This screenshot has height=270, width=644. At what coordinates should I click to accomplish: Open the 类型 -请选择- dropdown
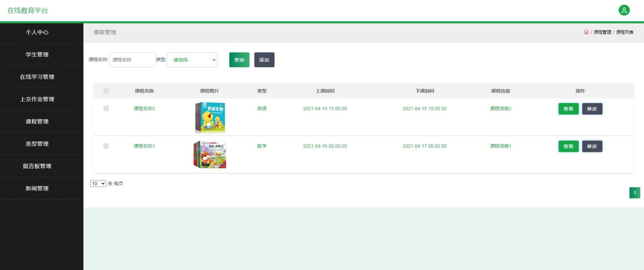tap(192, 60)
